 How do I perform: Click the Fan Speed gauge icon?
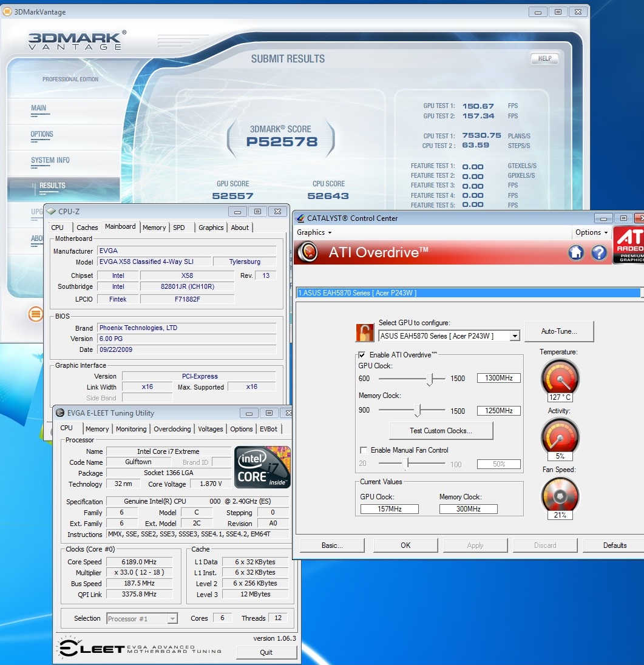pos(560,494)
